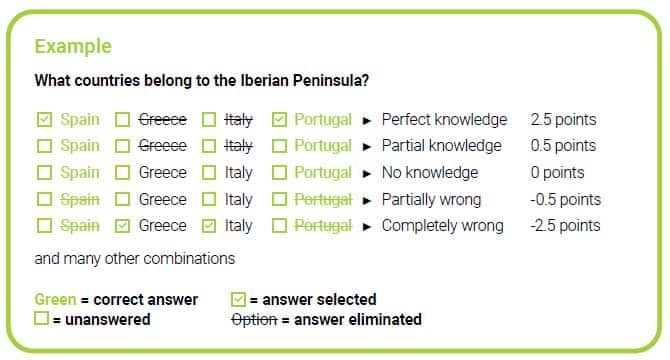Tick Greece checkbox in Perfect knowledge row

122,120
